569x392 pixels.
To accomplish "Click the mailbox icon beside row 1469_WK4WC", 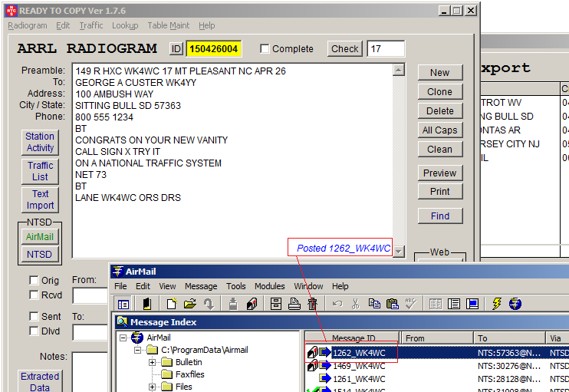I will [312, 365].
